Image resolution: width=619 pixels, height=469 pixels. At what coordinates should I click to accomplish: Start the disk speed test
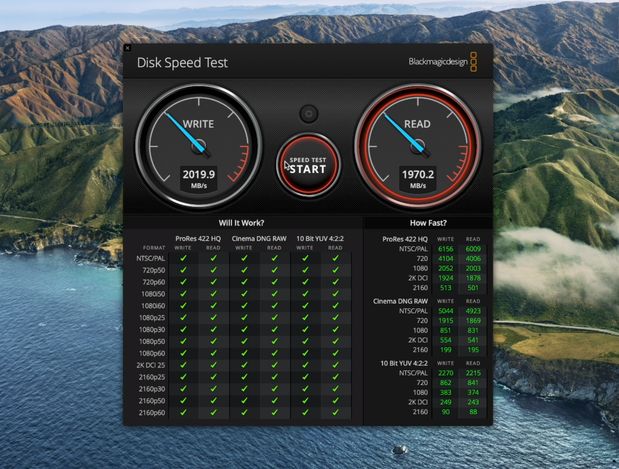pos(308,165)
